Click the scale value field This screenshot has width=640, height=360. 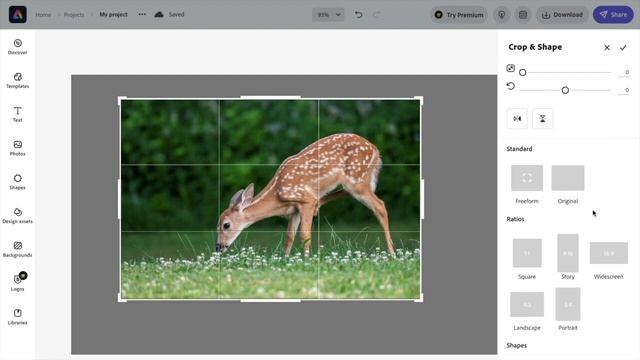pyautogui.click(x=624, y=73)
